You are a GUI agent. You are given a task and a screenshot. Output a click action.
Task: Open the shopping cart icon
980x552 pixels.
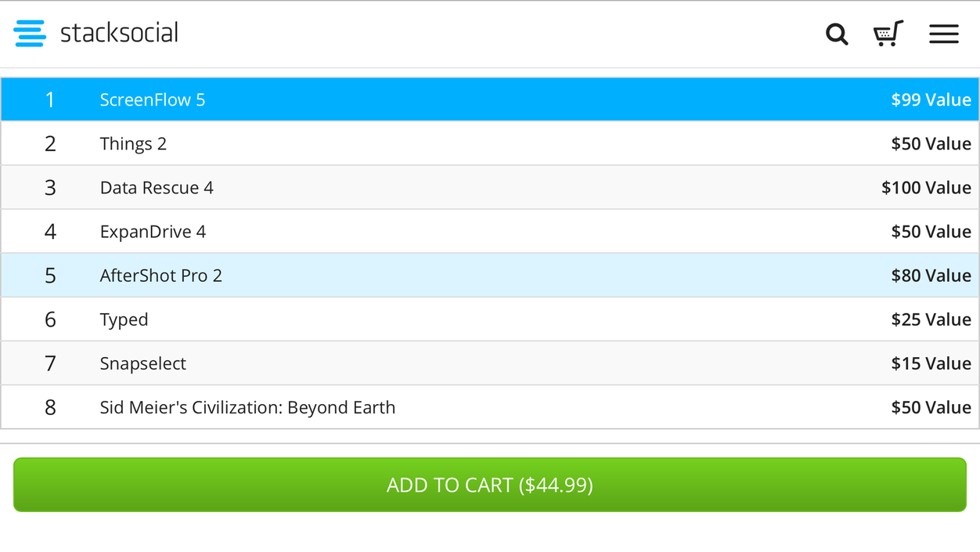click(x=888, y=34)
